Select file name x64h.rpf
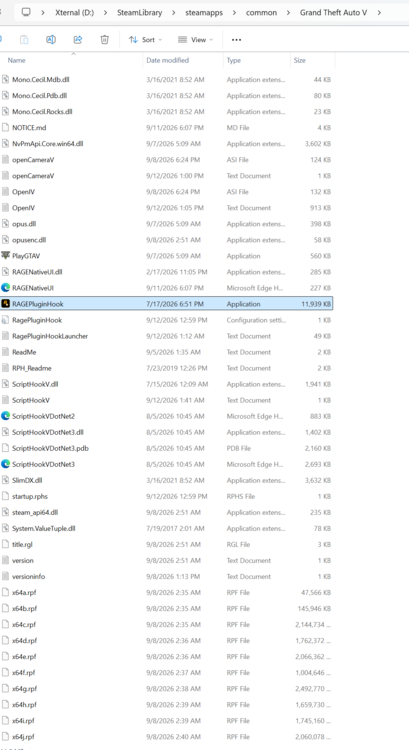 click(x=24, y=705)
